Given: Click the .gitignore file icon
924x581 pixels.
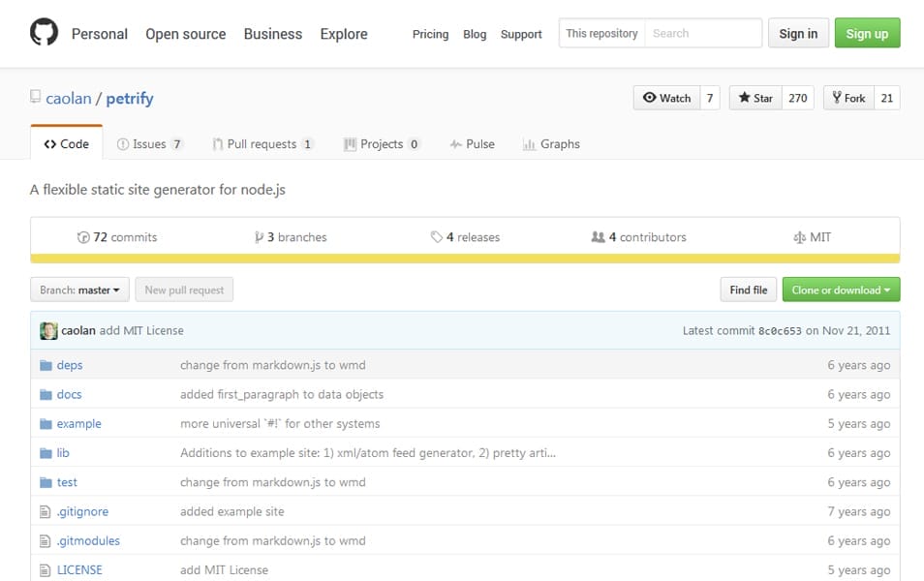Looking at the screenshot, I should [x=46, y=512].
